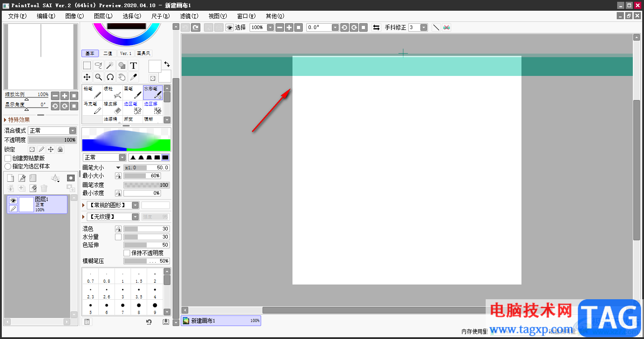Click the straight line drawing mode icon

click(436, 27)
